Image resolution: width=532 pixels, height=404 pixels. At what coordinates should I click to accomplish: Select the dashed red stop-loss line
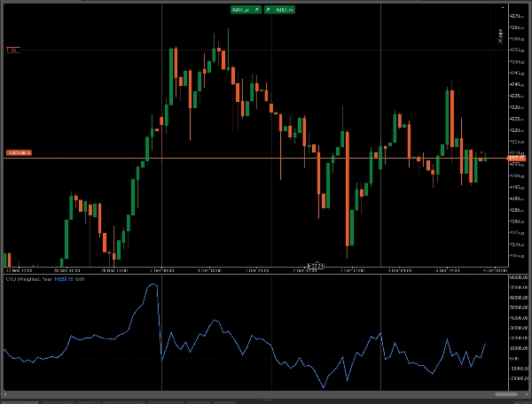pyautogui.click(x=266, y=50)
